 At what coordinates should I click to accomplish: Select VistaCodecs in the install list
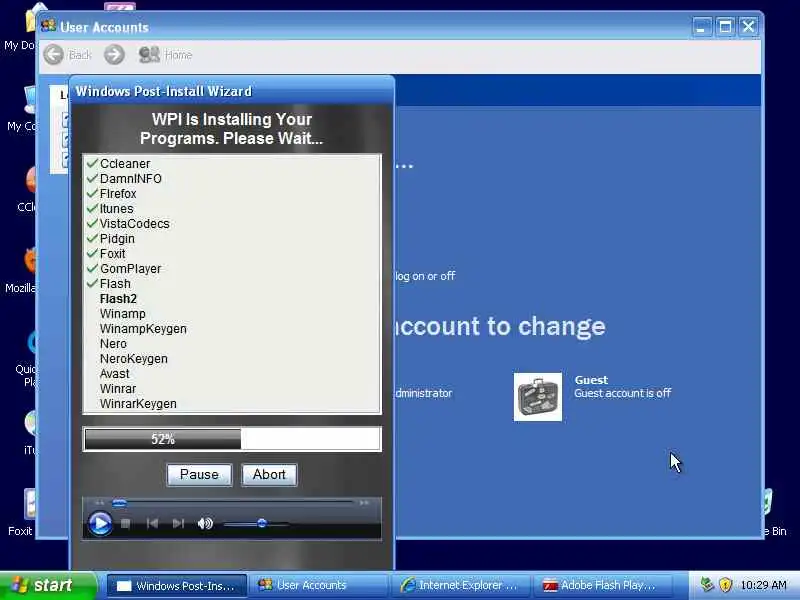[x=134, y=223]
